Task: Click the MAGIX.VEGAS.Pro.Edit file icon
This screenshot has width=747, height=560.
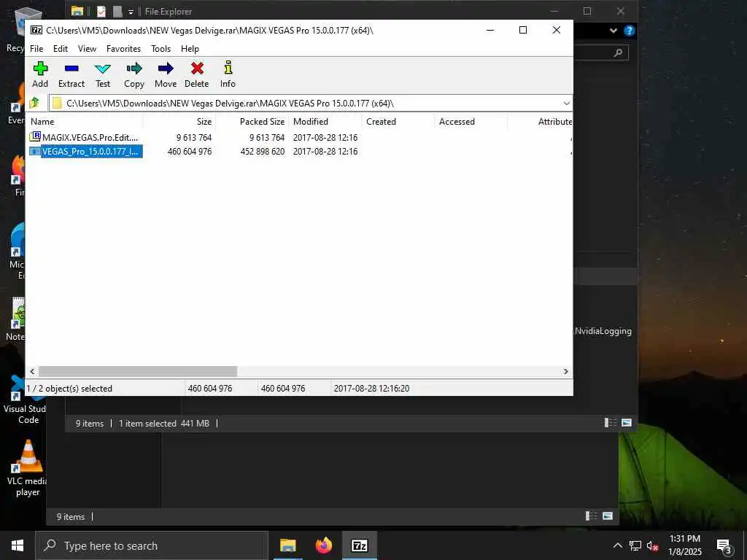Action: pyautogui.click(x=35, y=136)
